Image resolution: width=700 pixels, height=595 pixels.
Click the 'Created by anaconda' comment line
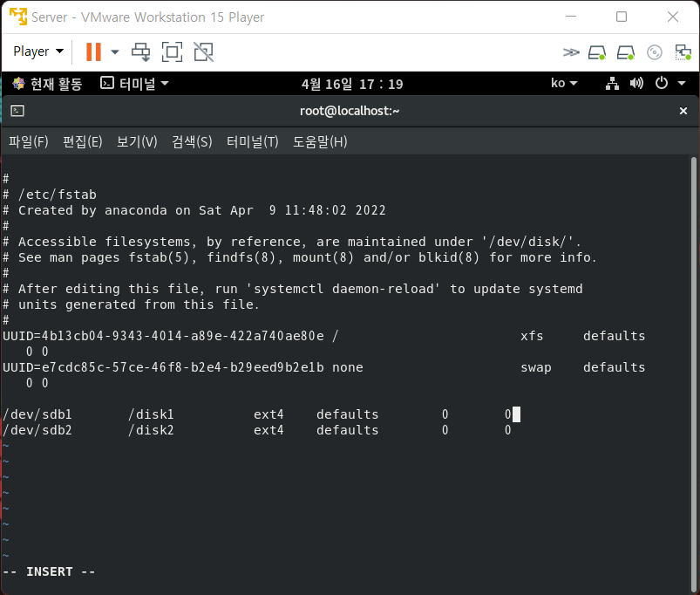click(194, 210)
